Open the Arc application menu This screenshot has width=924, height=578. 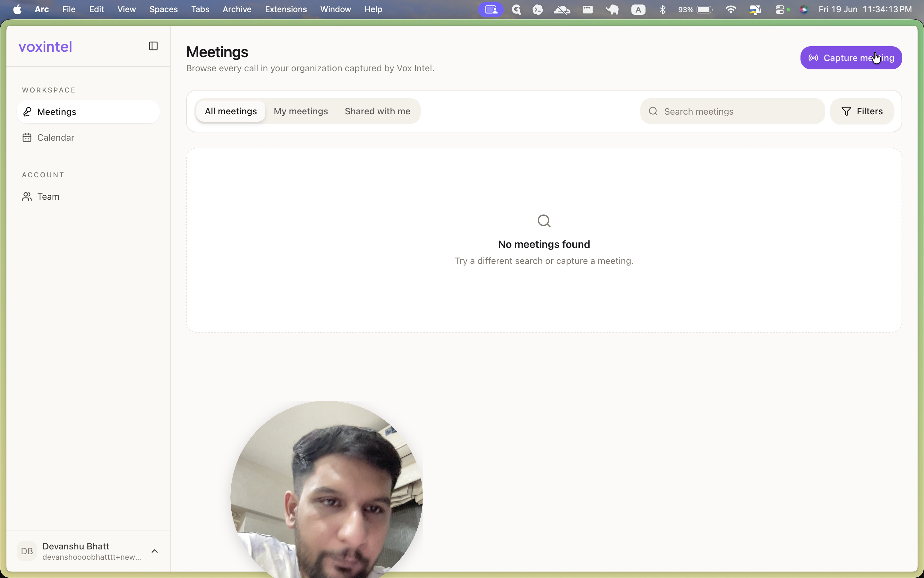[42, 9]
